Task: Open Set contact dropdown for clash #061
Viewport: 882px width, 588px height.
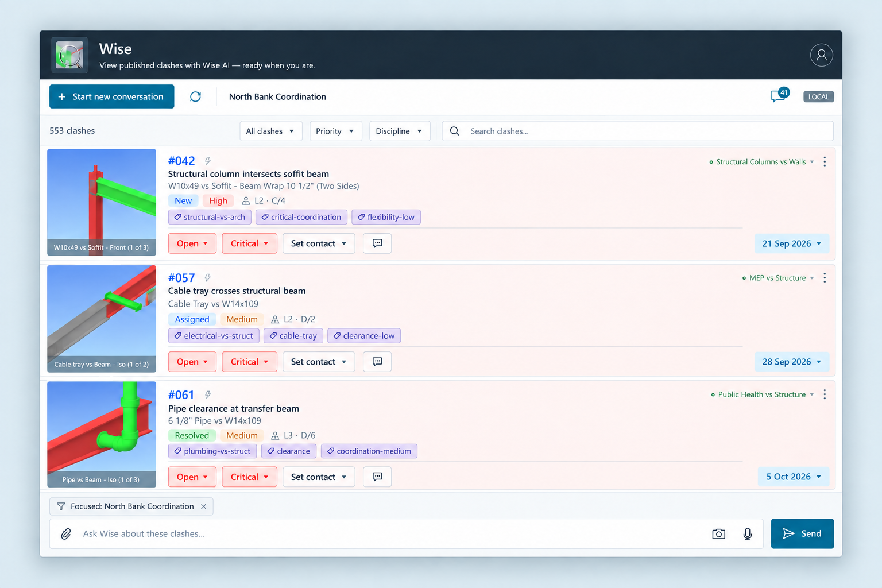Action: click(319, 477)
